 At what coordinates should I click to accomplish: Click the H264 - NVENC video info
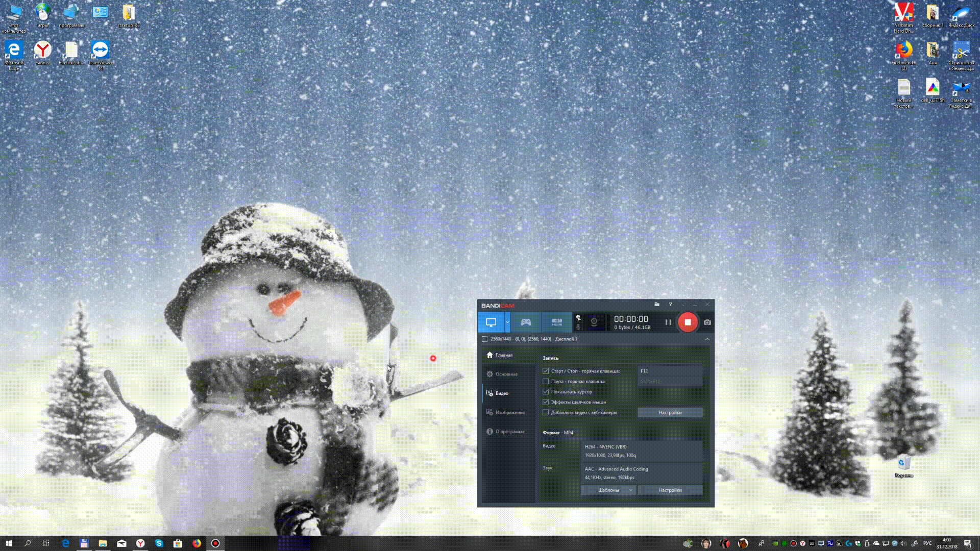pyautogui.click(x=642, y=451)
